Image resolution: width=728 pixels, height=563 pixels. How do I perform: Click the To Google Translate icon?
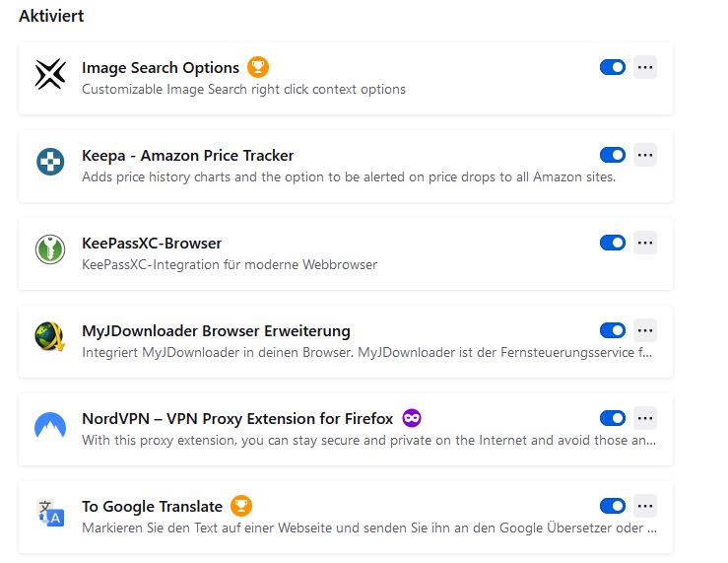(50, 514)
